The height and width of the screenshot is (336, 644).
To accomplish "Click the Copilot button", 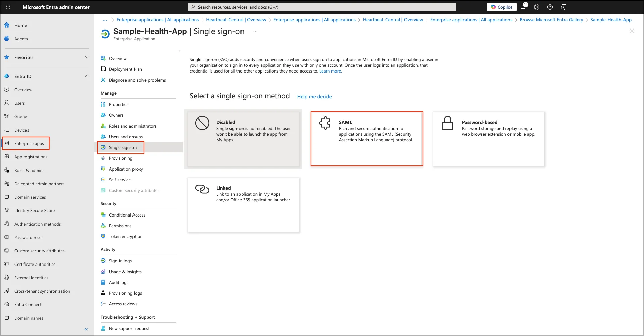I will tap(501, 7).
